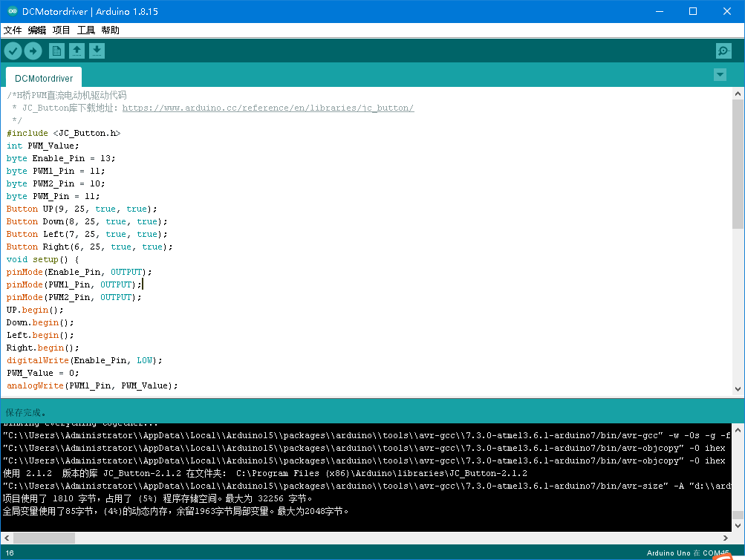The image size is (745, 560).
Task: Click 'Arduino Uno 在 COM45' board status
Action: [x=688, y=553]
